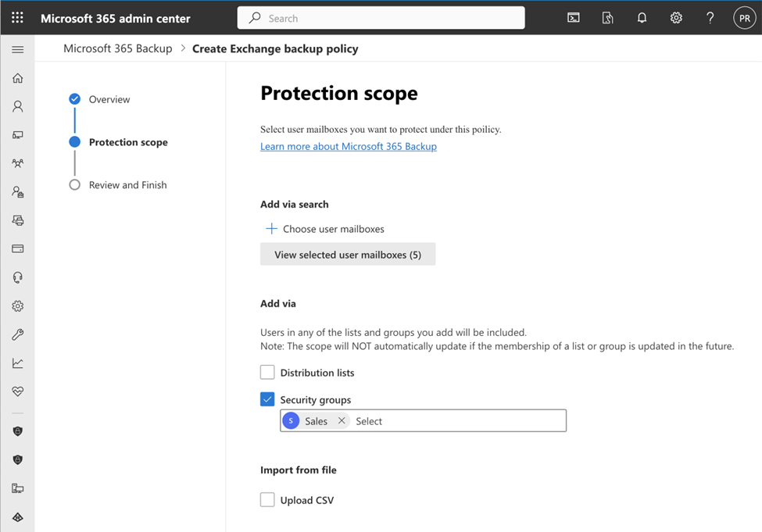Click the Add via search label

(x=295, y=204)
